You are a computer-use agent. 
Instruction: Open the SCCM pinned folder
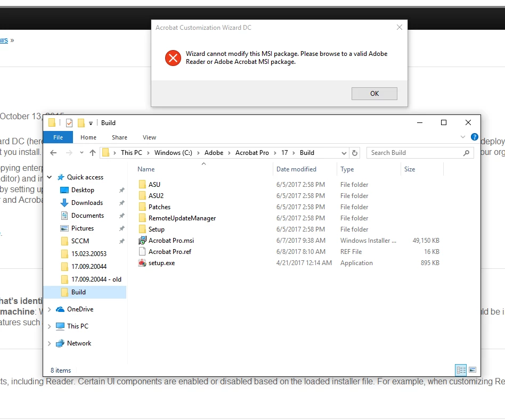[80, 241]
